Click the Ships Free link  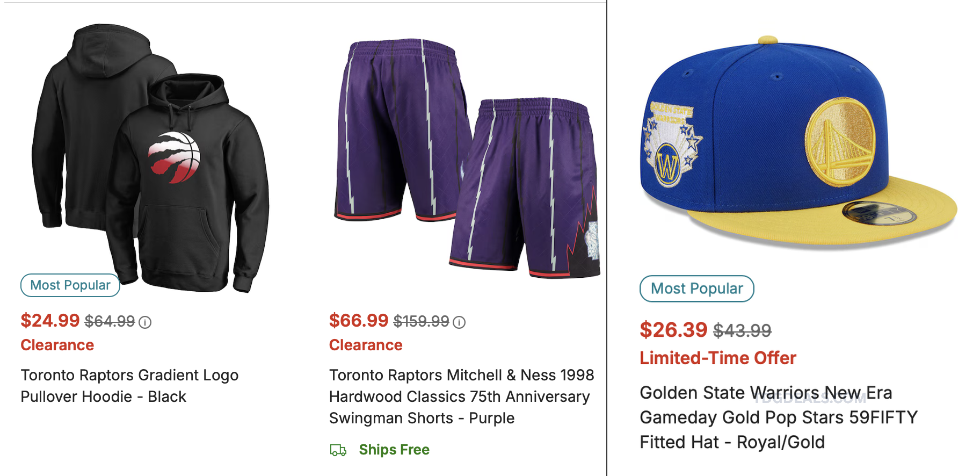tap(394, 450)
